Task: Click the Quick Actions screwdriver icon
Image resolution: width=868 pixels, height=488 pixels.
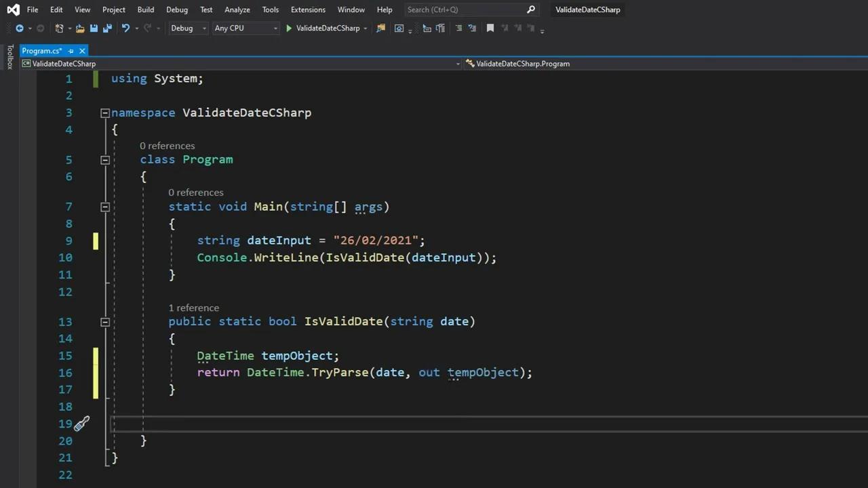Action: point(81,424)
